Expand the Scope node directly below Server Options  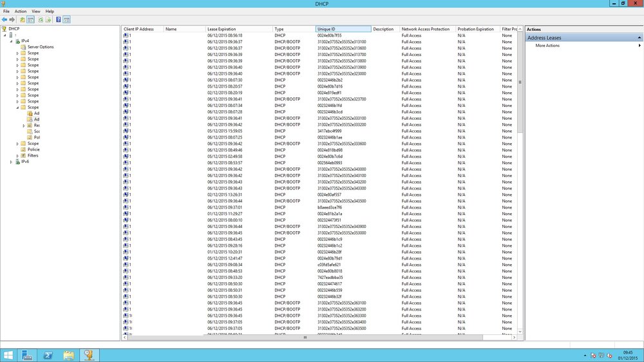(17, 53)
